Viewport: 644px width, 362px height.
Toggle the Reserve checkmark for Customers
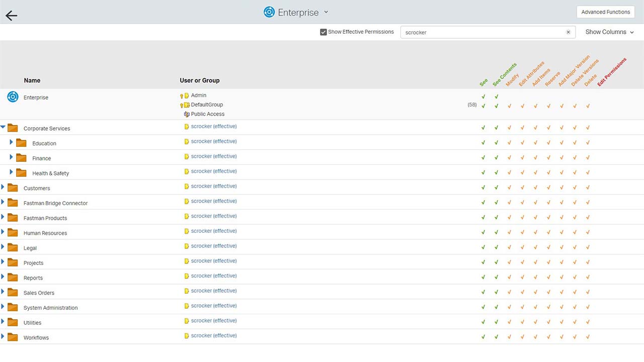point(548,188)
